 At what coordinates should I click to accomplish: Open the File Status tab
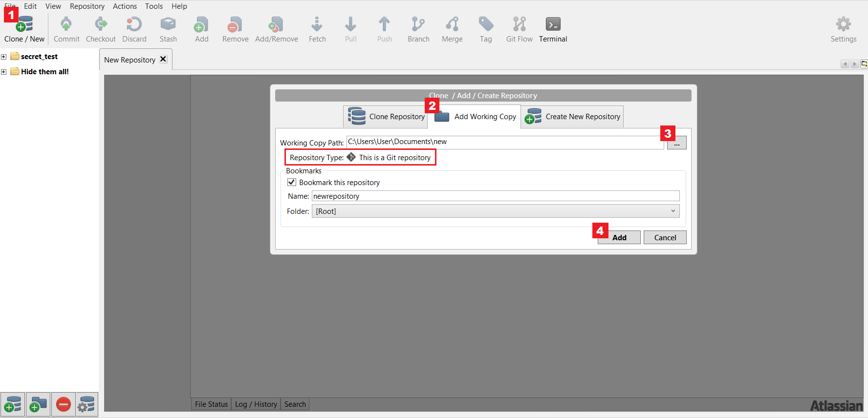click(211, 404)
